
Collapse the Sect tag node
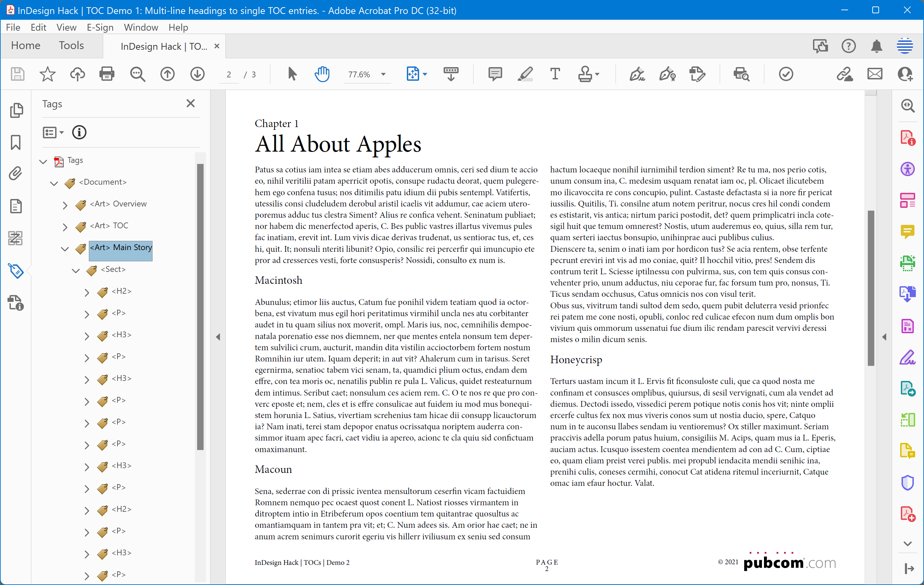(x=76, y=271)
